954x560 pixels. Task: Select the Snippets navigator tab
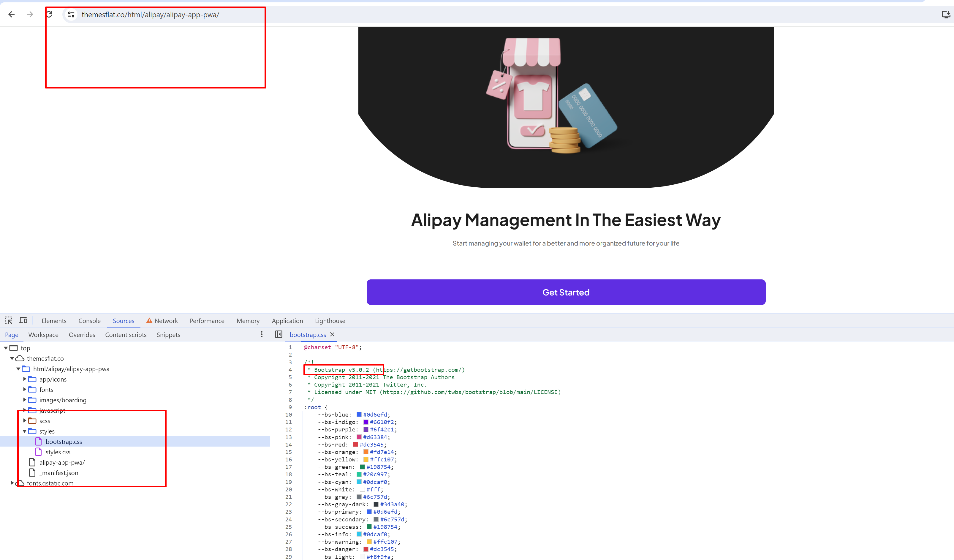[168, 335]
